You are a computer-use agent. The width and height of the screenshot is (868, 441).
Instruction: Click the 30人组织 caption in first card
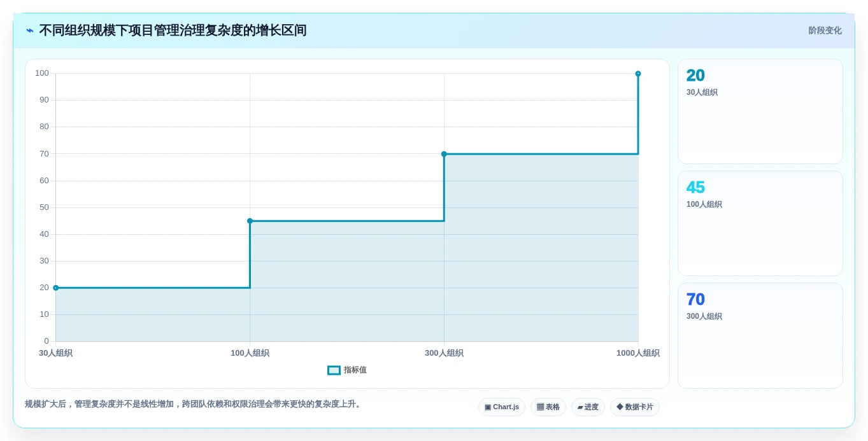point(702,92)
